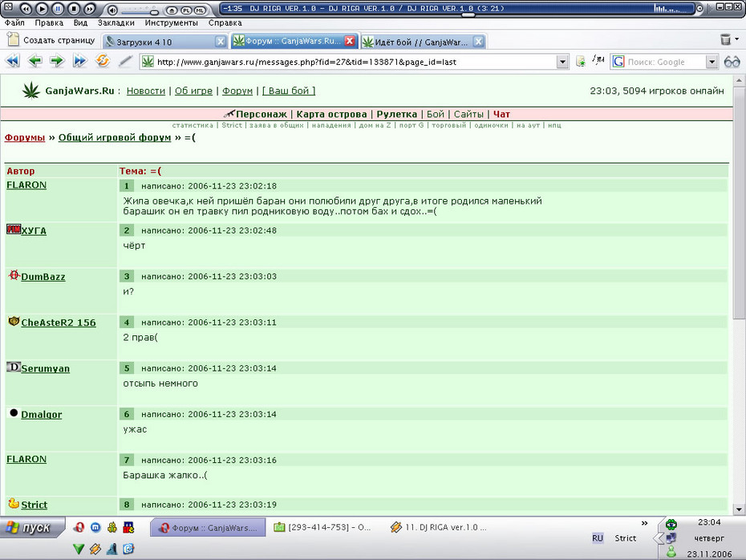Click the Персонаж navigation link
Image resolution: width=746 pixels, height=560 pixels.
pyautogui.click(x=262, y=114)
